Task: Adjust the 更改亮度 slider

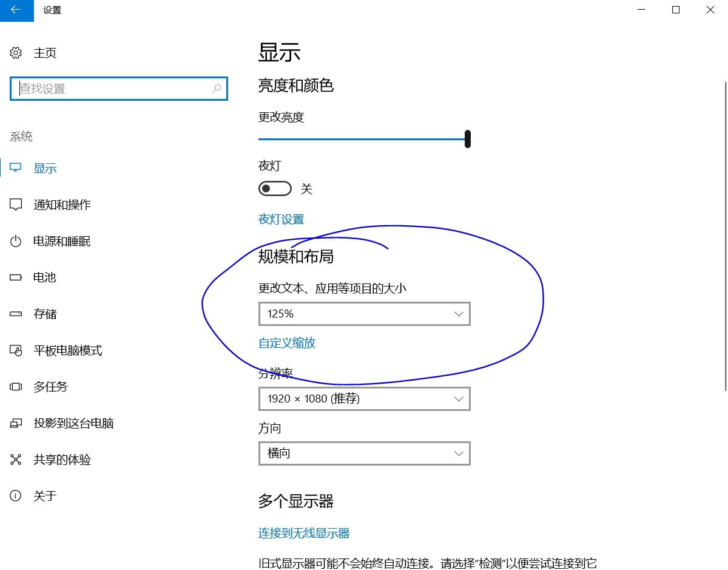Action: click(467, 138)
